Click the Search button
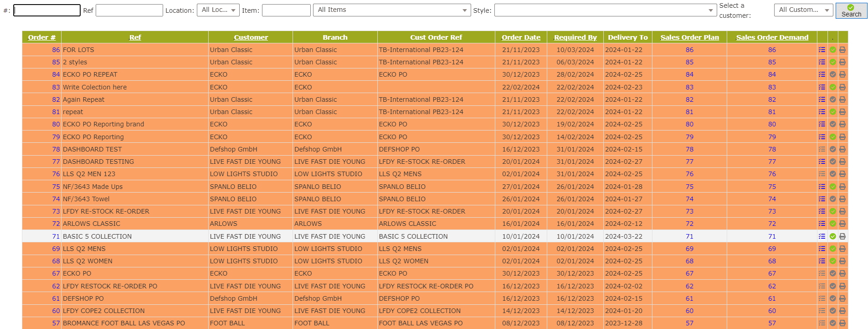The width and height of the screenshot is (868, 329). (851, 10)
